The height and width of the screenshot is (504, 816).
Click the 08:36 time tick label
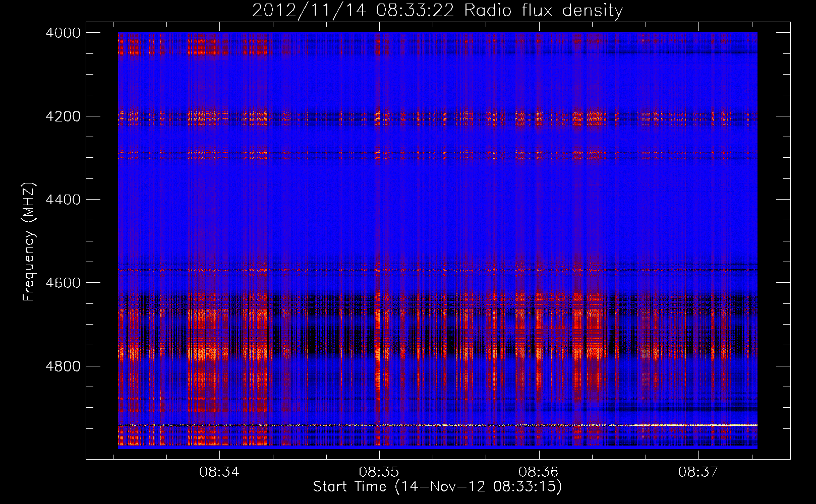[539, 472]
